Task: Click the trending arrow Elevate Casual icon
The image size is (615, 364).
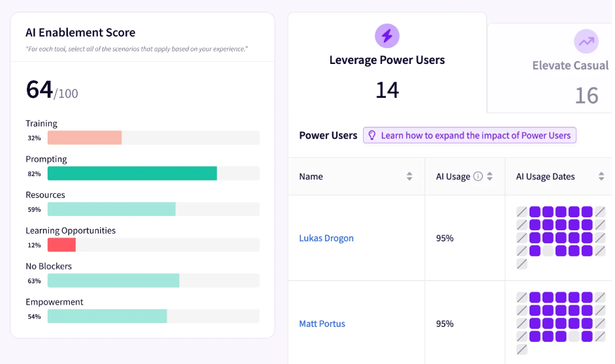Action: 586,41
